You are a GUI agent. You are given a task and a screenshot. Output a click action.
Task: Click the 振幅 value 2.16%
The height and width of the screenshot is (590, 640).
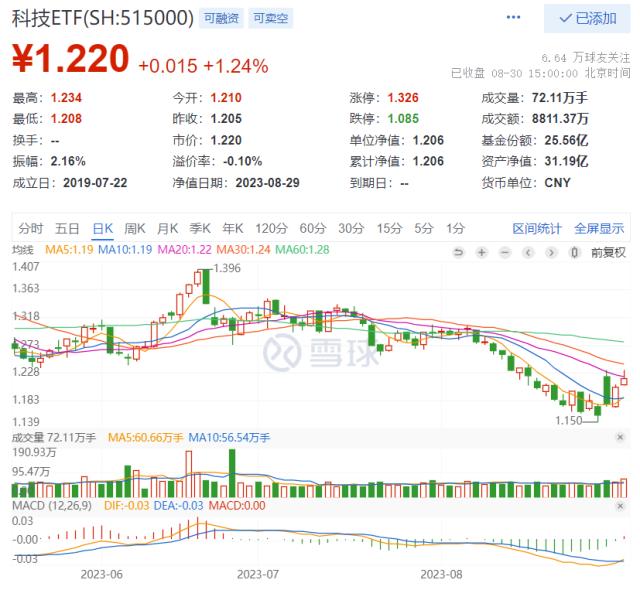pos(68,161)
